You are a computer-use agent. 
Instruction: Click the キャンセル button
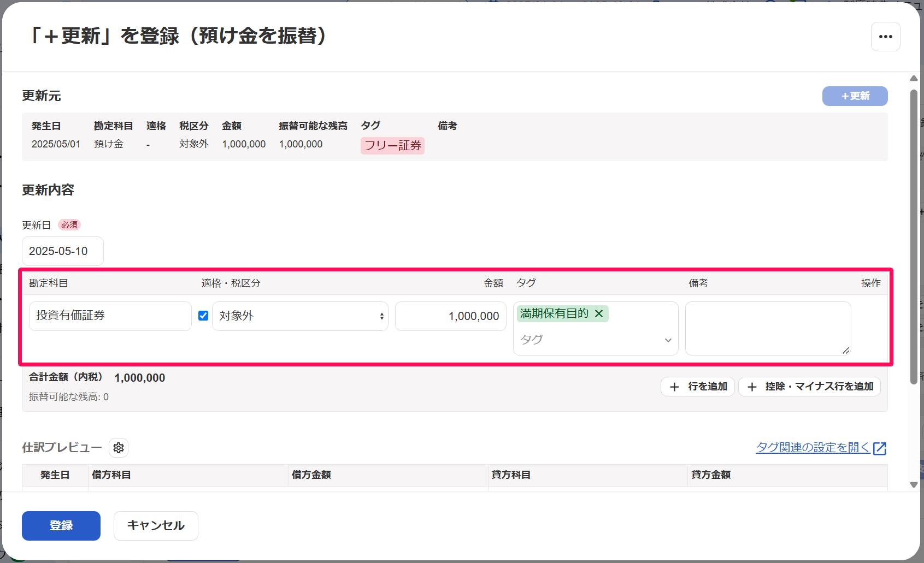click(156, 525)
